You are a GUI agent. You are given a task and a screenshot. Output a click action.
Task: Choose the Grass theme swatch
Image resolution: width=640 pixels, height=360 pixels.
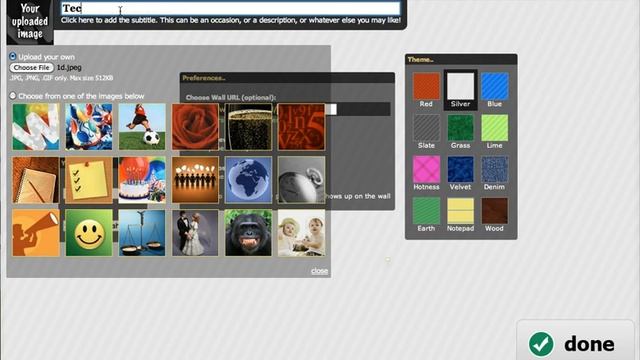460,127
